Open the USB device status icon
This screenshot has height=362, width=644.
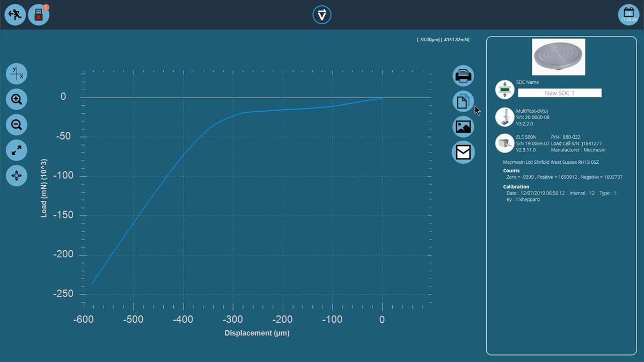39,15
